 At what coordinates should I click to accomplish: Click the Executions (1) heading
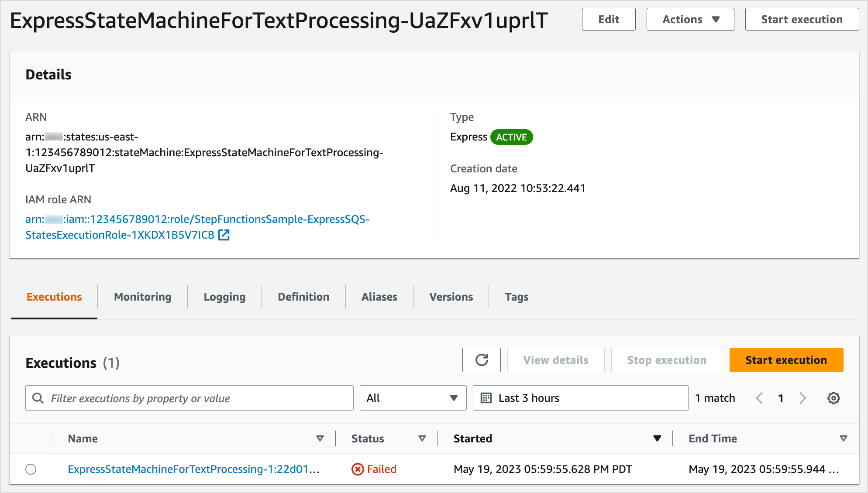(72, 363)
